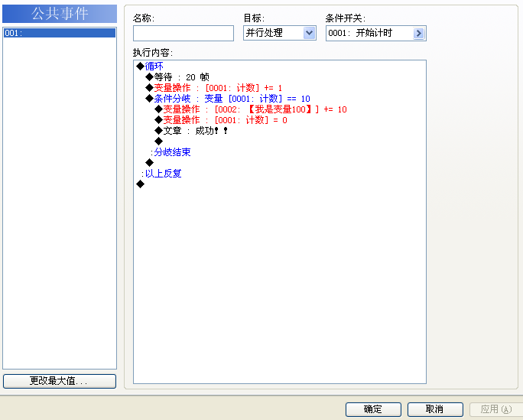Click the 更改最大值... button
The width and height of the screenshot is (523, 420).
pos(60,381)
